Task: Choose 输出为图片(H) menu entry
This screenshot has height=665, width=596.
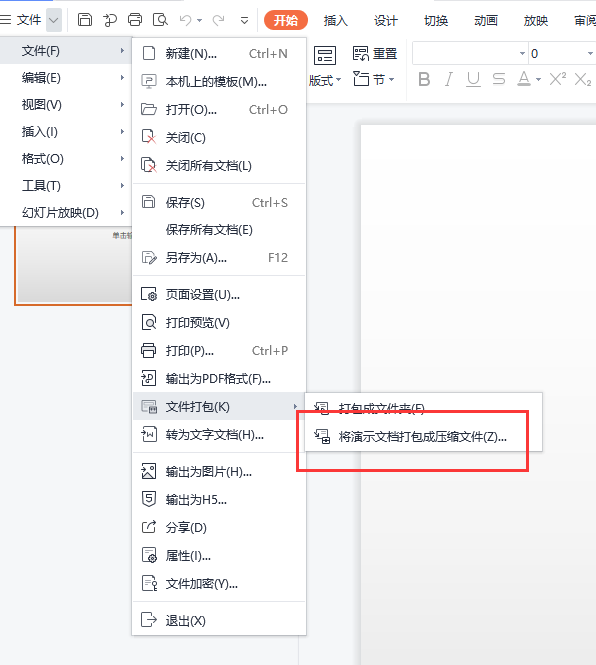Action: tap(219, 472)
